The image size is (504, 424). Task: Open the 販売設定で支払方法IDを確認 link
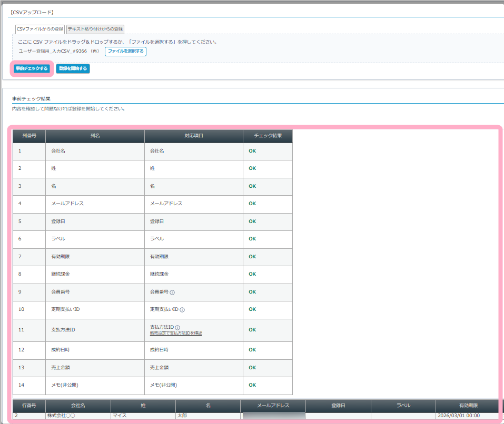pyautogui.click(x=176, y=334)
